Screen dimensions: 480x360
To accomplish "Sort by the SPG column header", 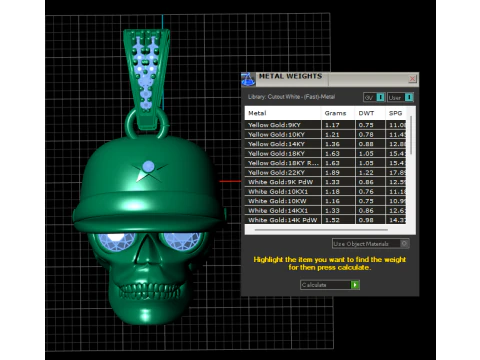I will [x=396, y=113].
